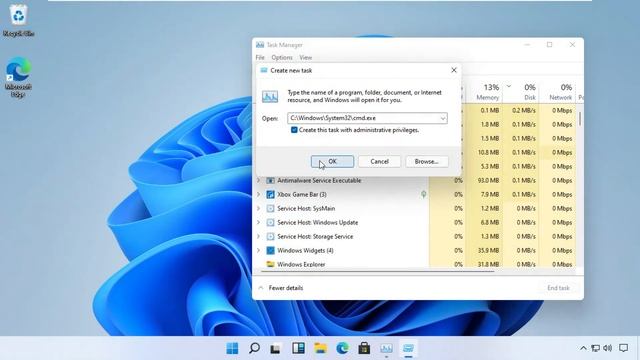640x360 pixels.
Task: Click Cancel in Create new task
Action: (380, 162)
